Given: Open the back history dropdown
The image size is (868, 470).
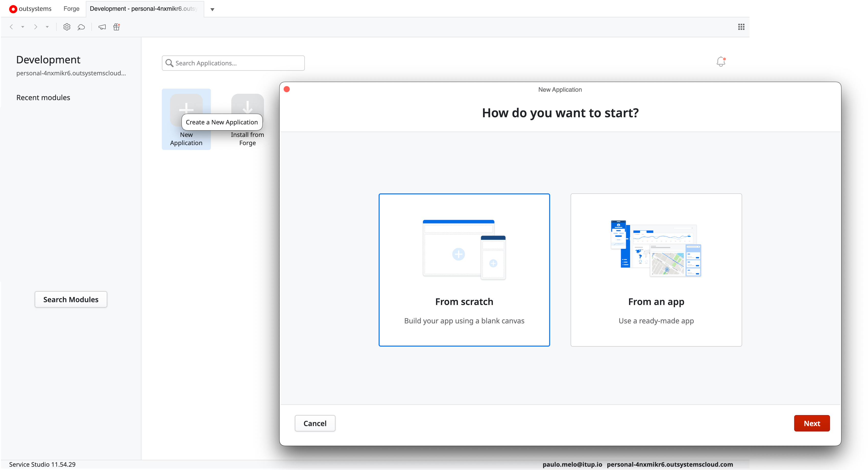Looking at the screenshot, I should click(x=22, y=27).
